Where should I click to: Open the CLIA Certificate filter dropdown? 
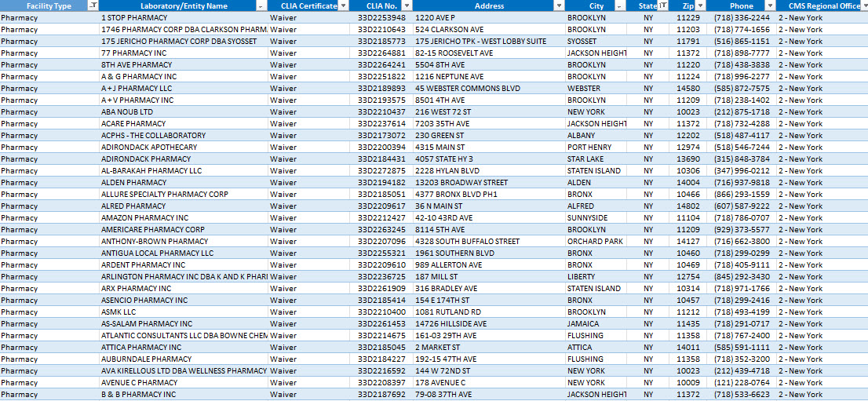click(343, 5)
